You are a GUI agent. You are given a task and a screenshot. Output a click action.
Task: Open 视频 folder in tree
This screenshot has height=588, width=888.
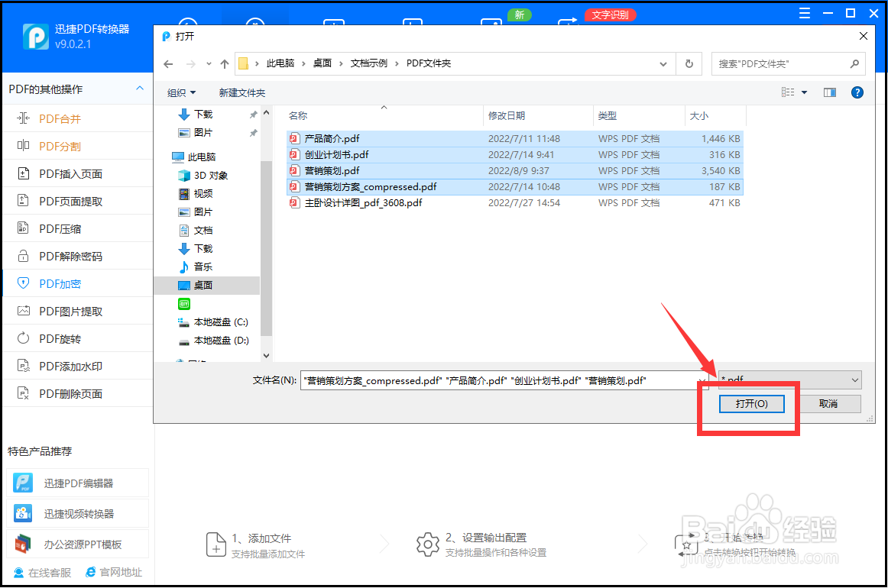coord(203,193)
